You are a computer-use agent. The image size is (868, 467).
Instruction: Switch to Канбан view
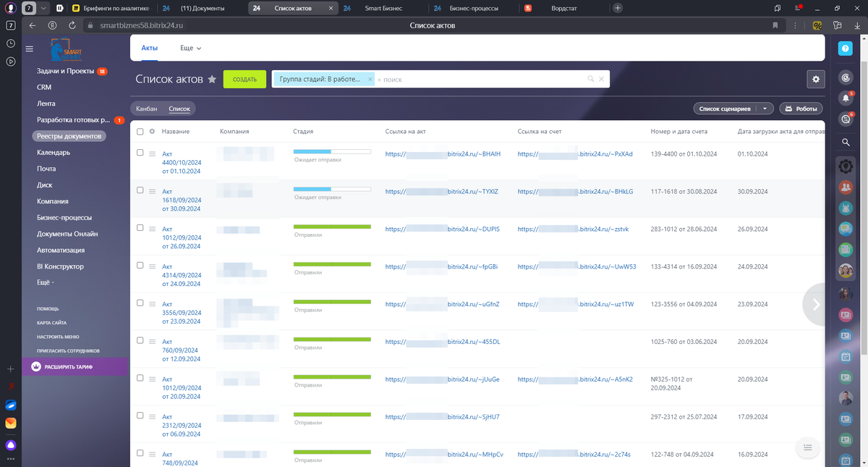[146, 109]
